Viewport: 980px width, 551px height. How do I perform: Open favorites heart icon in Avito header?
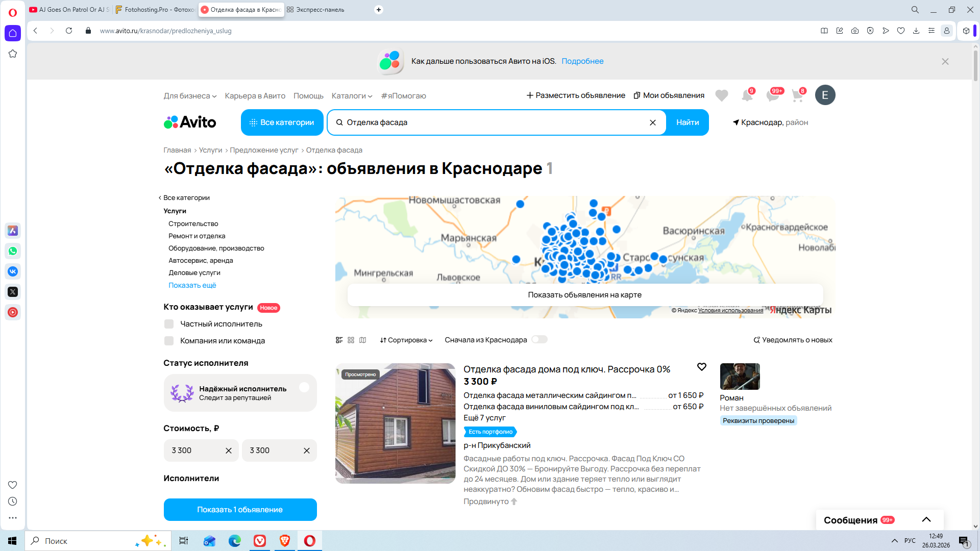click(x=721, y=95)
